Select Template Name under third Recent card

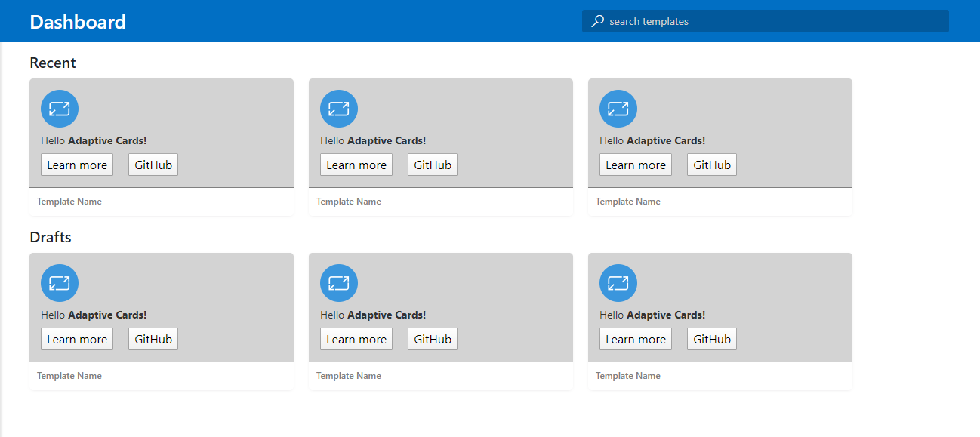point(628,202)
